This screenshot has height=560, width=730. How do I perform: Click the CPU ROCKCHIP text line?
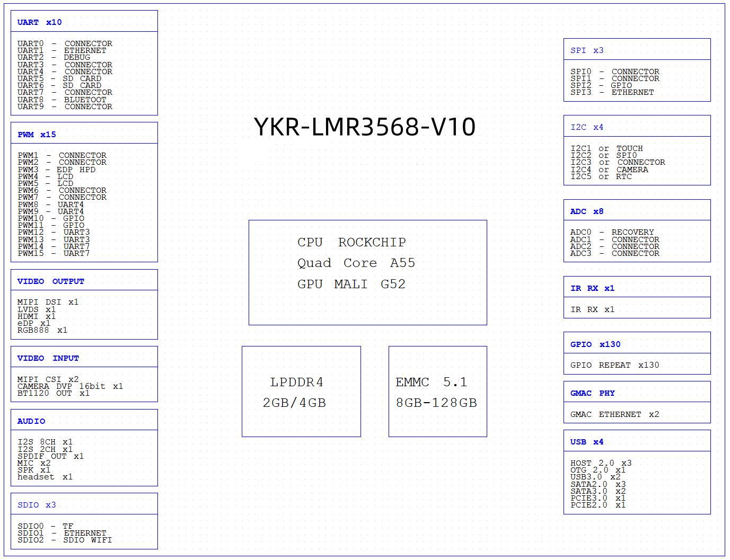pos(351,242)
